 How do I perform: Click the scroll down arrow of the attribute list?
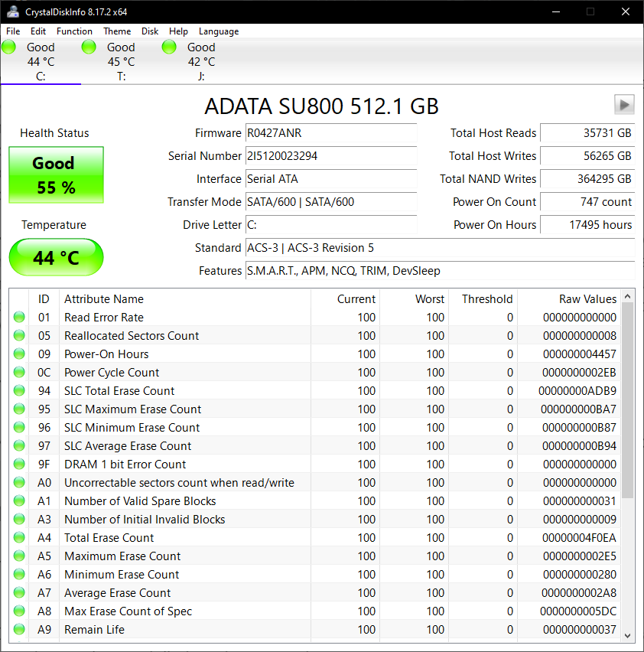click(x=627, y=636)
